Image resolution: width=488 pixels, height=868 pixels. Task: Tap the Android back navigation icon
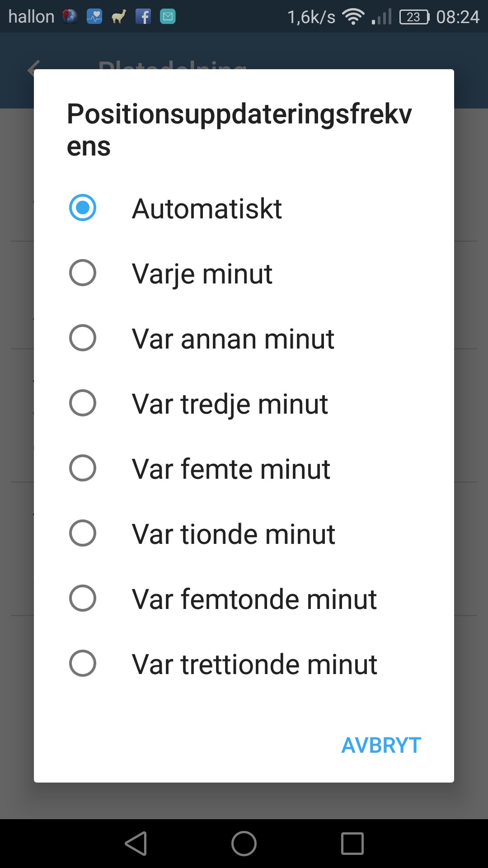click(136, 844)
